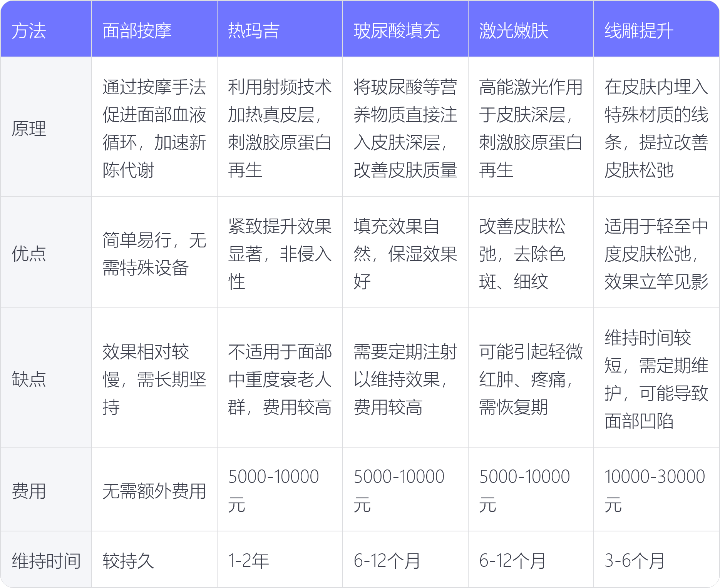Click cell 通过按摩手法促进面部血液循环
Image resolution: width=720 pixels, height=588 pixels.
154,127
